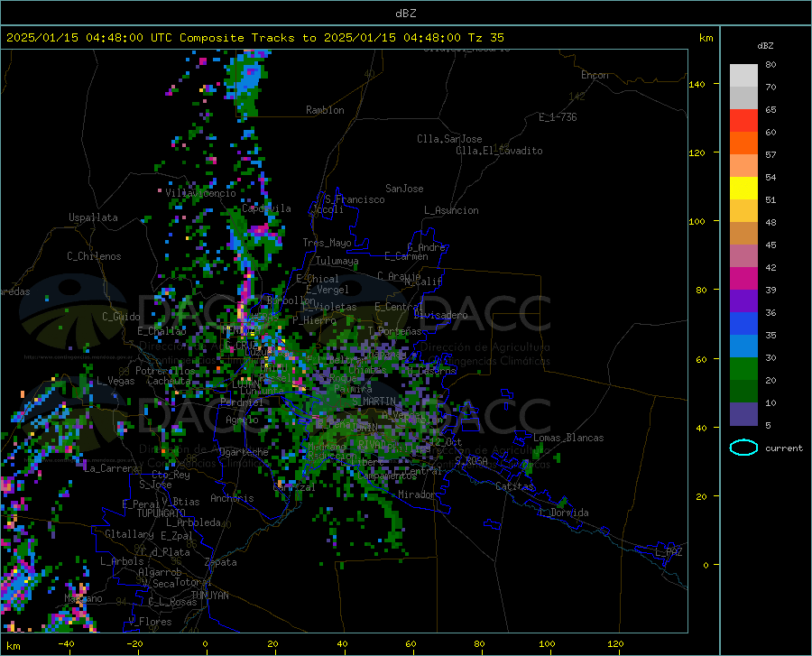The height and width of the screenshot is (656, 812).
Task: Click the Tres_Mayo place label
Action: click(x=327, y=243)
